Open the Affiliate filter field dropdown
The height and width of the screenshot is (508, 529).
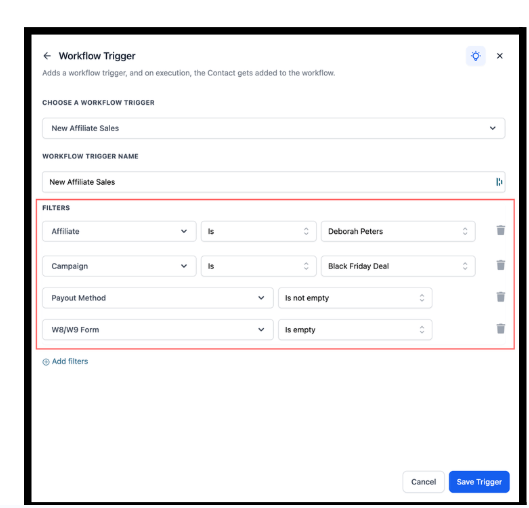(119, 231)
